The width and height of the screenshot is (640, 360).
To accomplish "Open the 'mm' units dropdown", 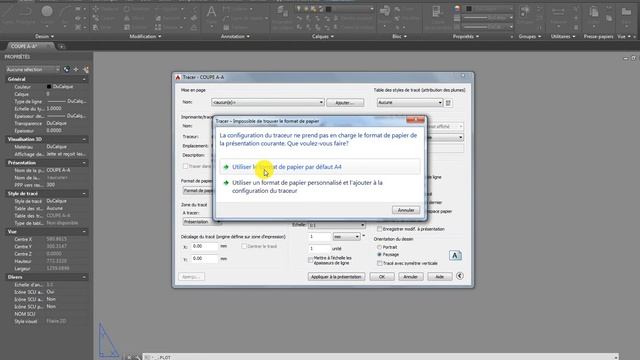I will tap(346, 236).
